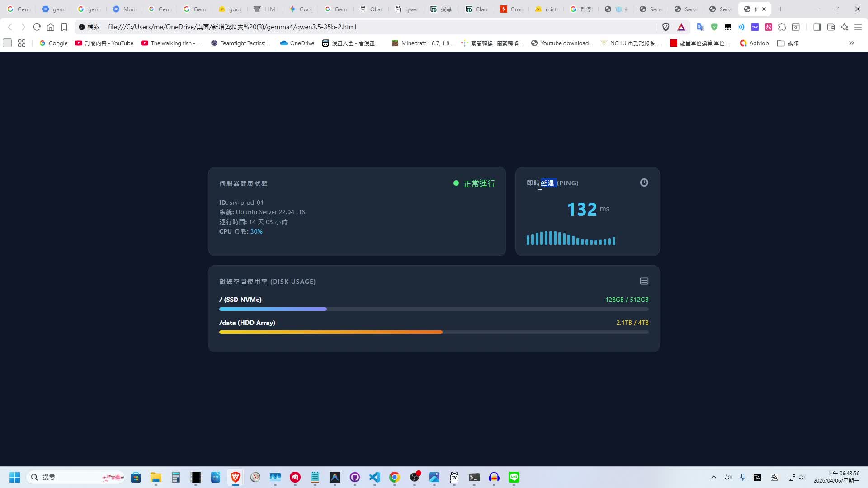Open the File Explorer taskbar icon
868x488 pixels.
(156, 477)
